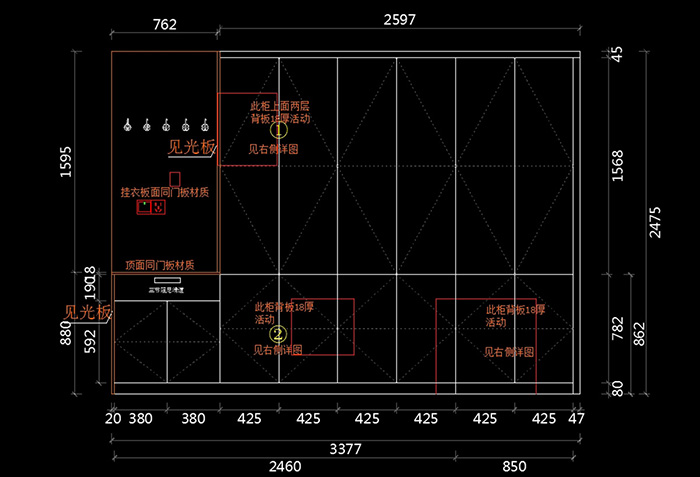
Task: Select the middle coat hook symbol
Action: click(x=166, y=126)
